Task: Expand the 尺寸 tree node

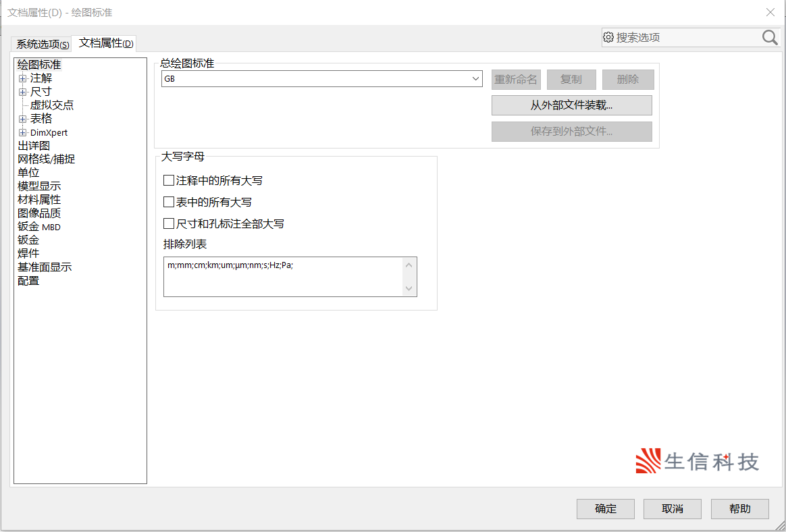Action: point(23,92)
